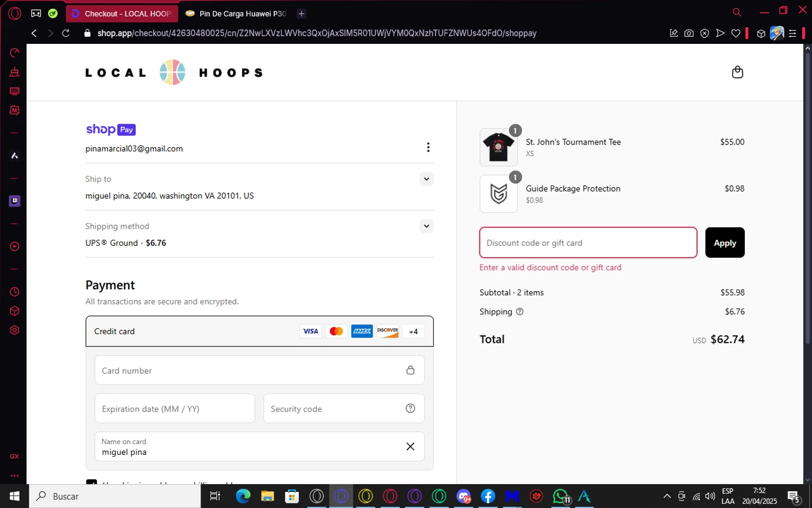Click Guide Package Protection thumbnail
Image resolution: width=812 pixels, height=508 pixels.
[x=499, y=194]
